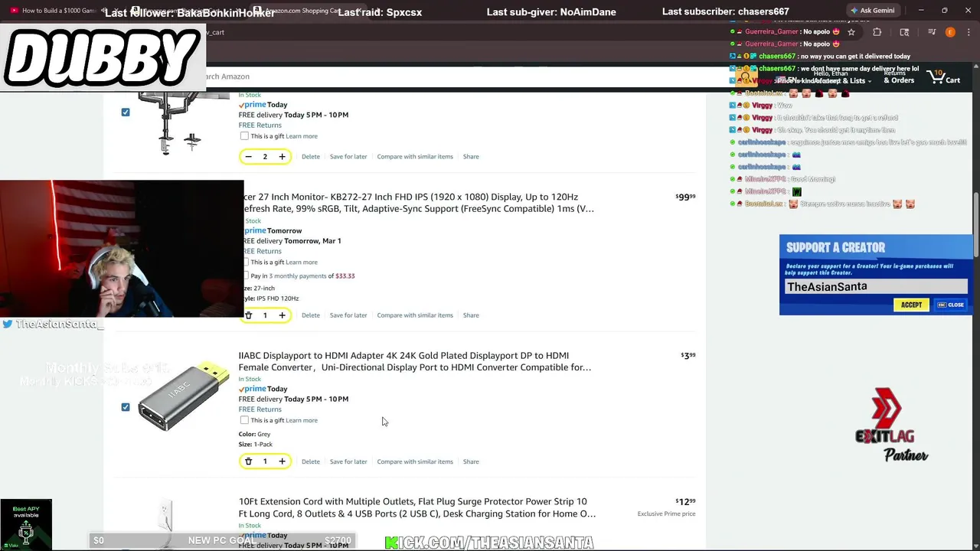980x551 pixels.
Task: Click the quantity value 2 for the monitor arm
Action: click(x=265, y=157)
